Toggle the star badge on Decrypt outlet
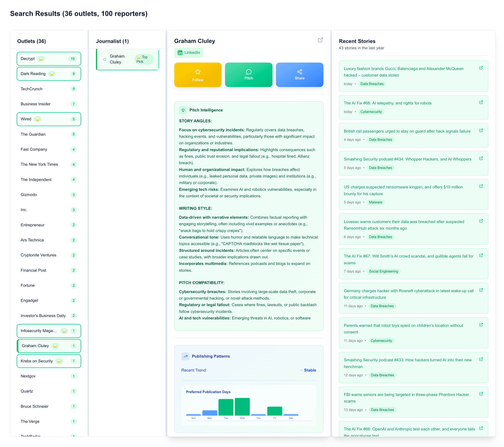This screenshot has width=504, height=447. click(x=41, y=59)
